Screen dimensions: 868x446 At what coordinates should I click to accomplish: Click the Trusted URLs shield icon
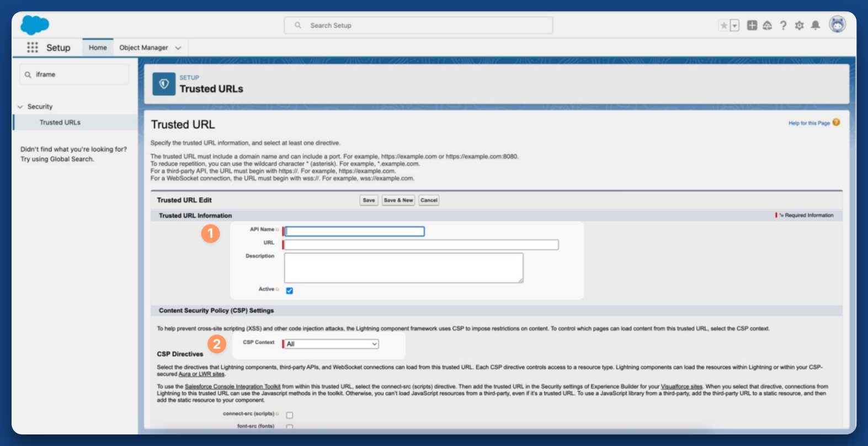click(x=164, y=84)
